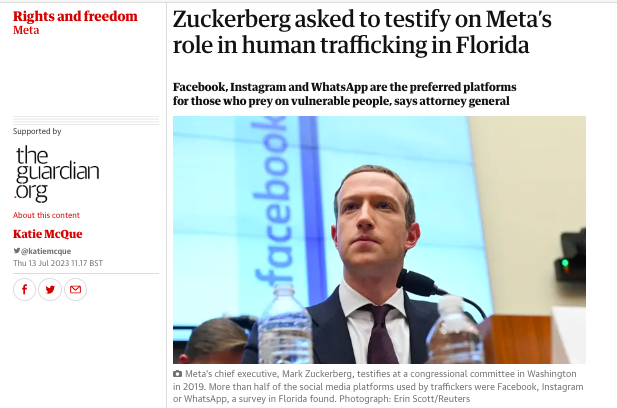The width and height of the screenshot is (617, 408).
Task: Go to the Meta topic page
Action: coord(27,30)
